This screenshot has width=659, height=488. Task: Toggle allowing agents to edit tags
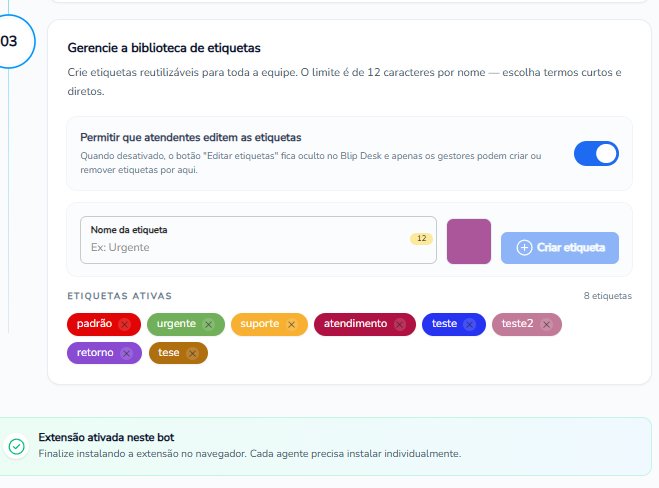click(596, 153)
